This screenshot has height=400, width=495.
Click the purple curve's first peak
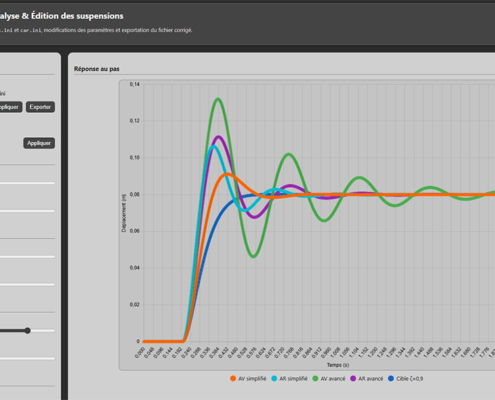(x=218, y=137)
